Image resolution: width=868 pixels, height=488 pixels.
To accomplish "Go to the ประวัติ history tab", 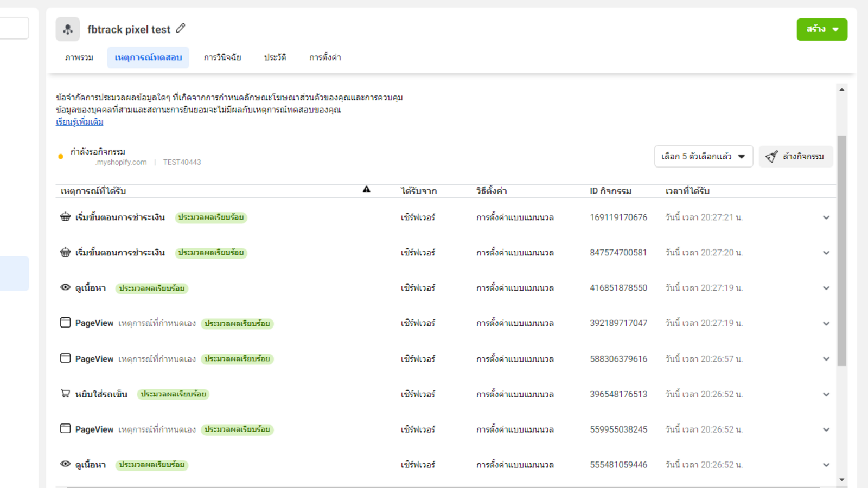I will [275, 57].
